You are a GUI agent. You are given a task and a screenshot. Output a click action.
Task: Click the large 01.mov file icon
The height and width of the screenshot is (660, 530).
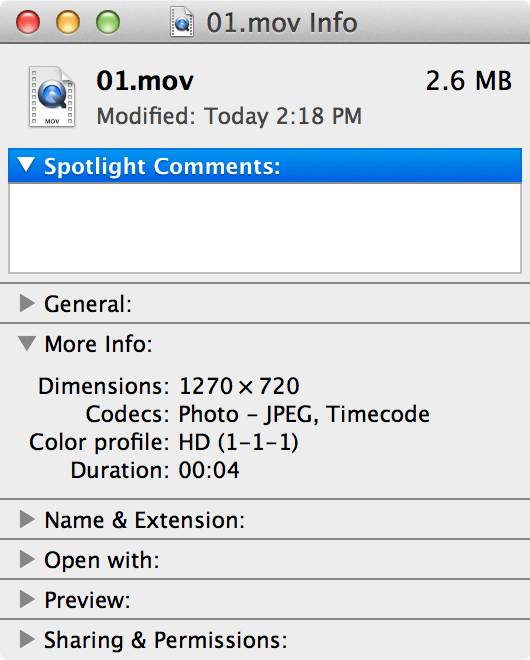tap(52, 96)
